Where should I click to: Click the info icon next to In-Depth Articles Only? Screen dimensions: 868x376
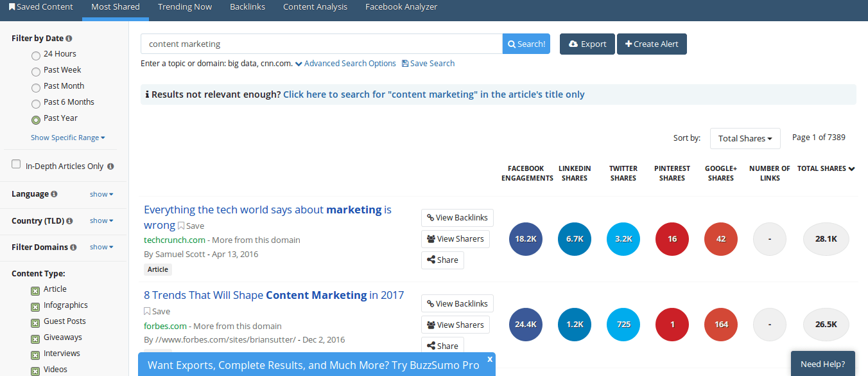110,166
